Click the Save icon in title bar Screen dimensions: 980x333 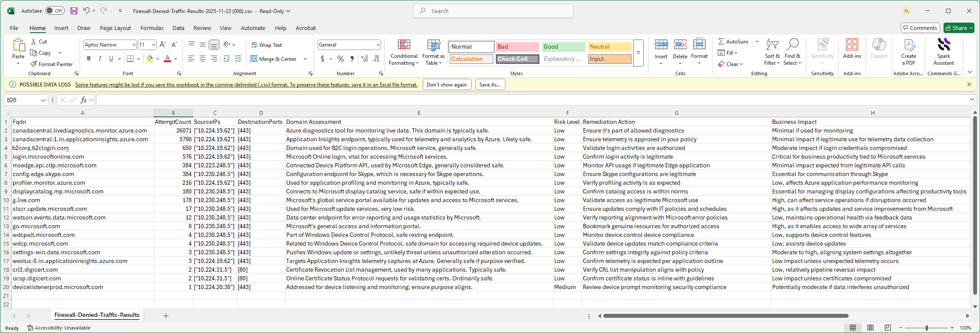(x=74, y=11)
